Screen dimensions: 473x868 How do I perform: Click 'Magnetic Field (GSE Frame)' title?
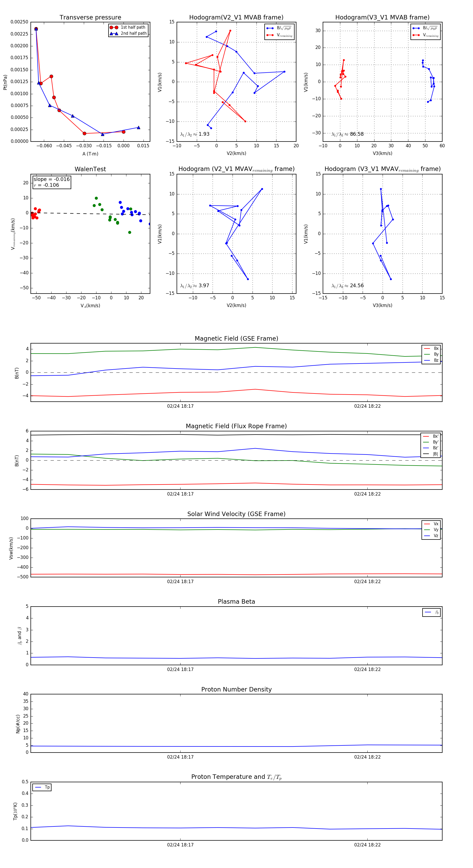click(236, 339)
